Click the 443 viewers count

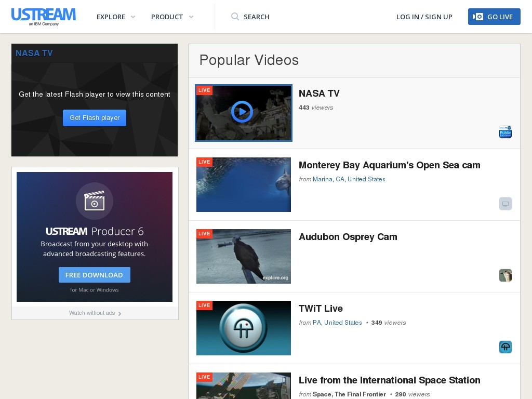[316, 108]
